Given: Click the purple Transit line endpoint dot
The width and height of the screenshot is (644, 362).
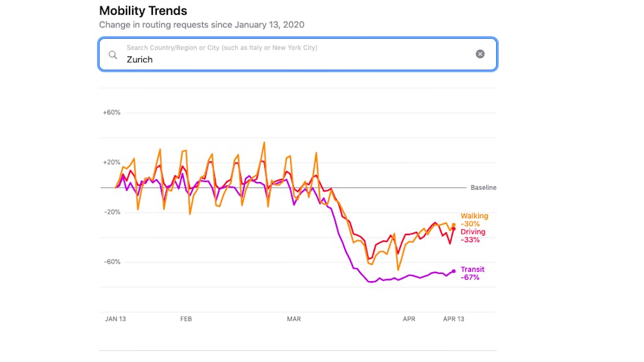Looking at the screenshot, I should pyautogui.click(x=454, y=271).
